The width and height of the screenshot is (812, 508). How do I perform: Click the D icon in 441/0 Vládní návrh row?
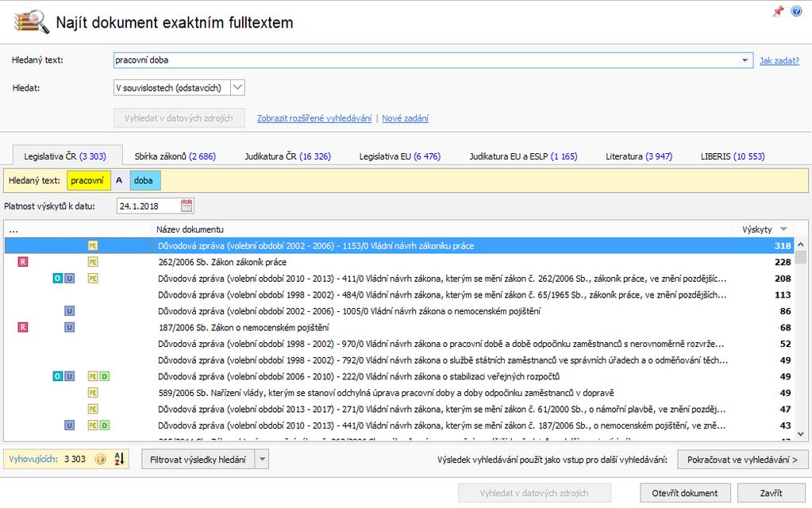pyautogui.click(x=105, y=425)
